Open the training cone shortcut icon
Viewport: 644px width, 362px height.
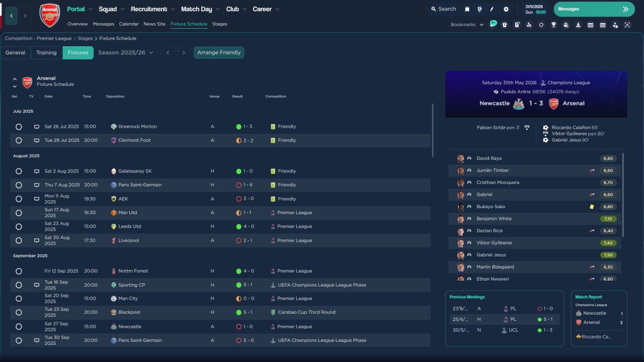click(x=578, y=25)
